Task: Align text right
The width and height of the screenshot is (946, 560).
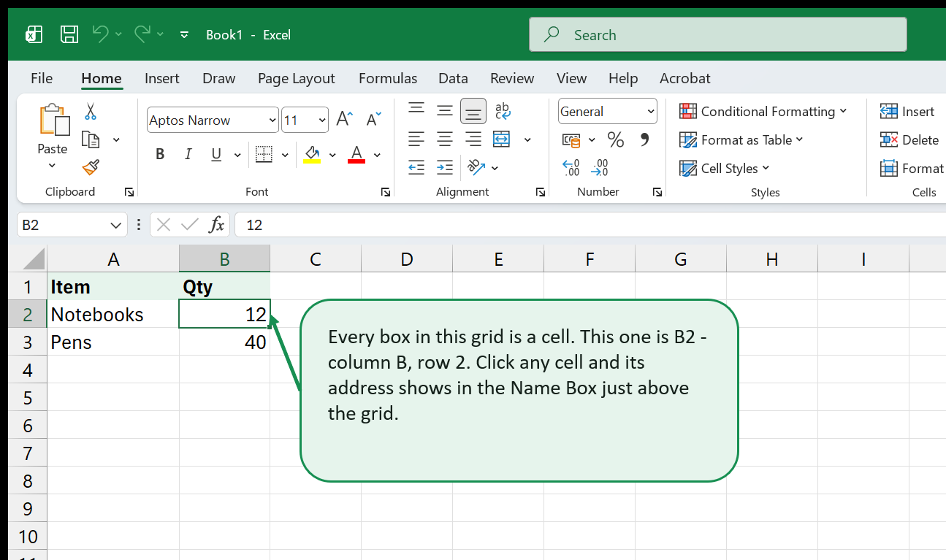Action: tap(473, 139)
